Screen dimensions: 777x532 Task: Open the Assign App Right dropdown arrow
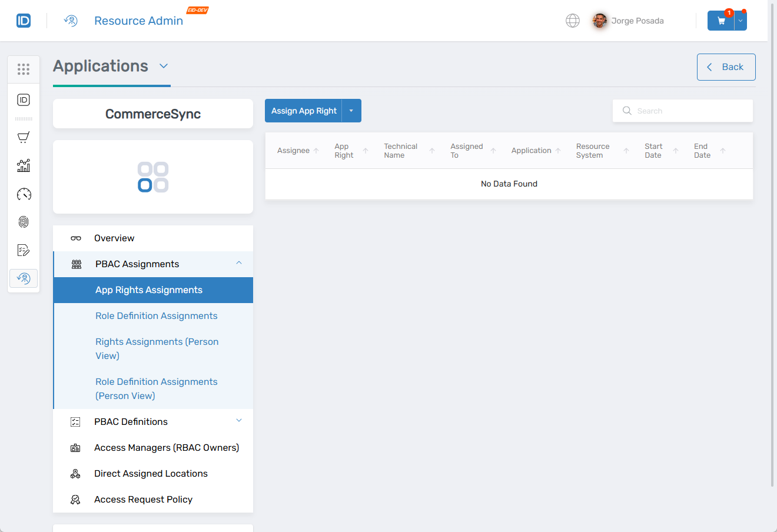[x=351, y=111]
